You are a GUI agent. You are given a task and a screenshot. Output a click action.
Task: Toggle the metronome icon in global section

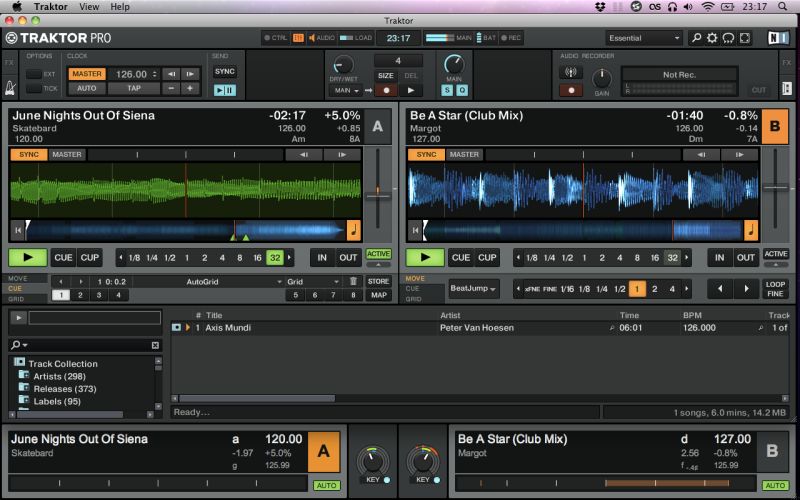[10, 88]
